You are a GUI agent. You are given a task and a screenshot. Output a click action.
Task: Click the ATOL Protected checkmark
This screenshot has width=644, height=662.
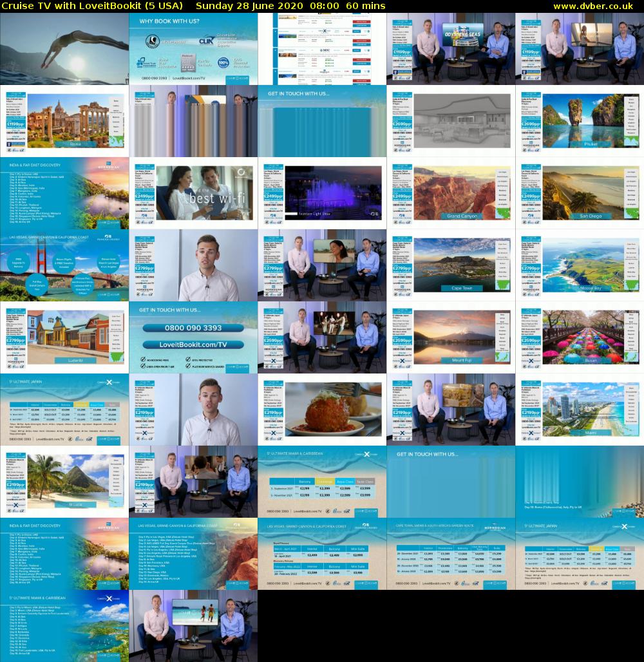(x=188, y=360)
